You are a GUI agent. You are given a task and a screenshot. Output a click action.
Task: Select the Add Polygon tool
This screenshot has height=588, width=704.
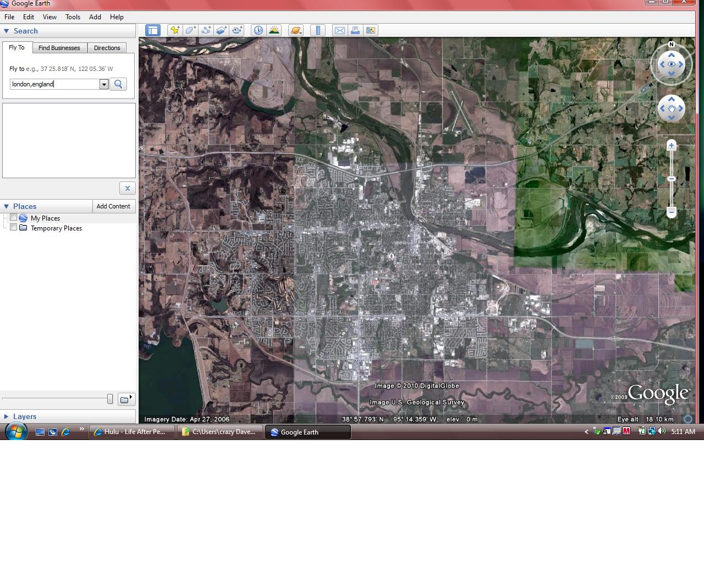click(x=190, y=30)
